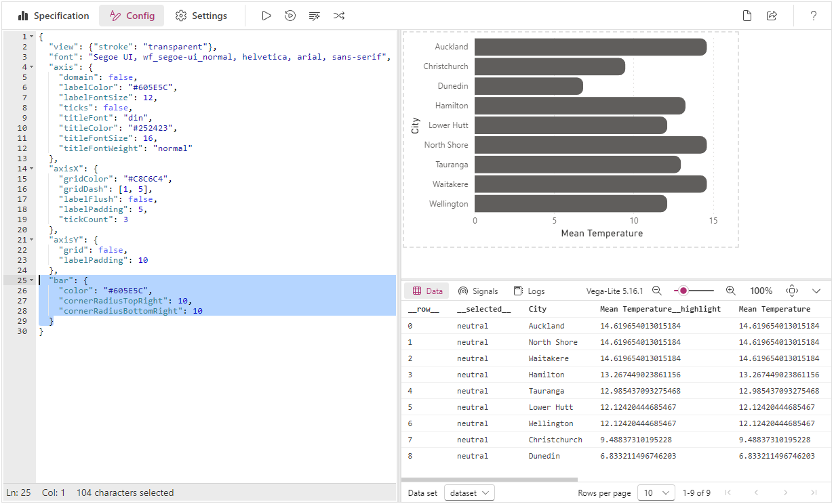834x504 pixels.
Task: Click the preview zoom slider handle
Action: pyautogui.click(x=683, y=291)
